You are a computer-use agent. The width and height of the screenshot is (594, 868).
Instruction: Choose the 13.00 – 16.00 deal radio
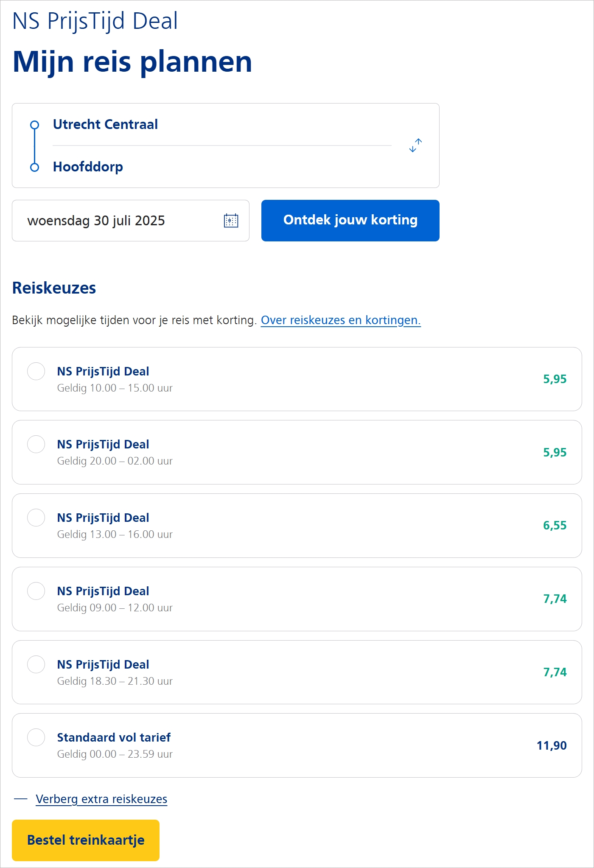(x=36, y=518)
